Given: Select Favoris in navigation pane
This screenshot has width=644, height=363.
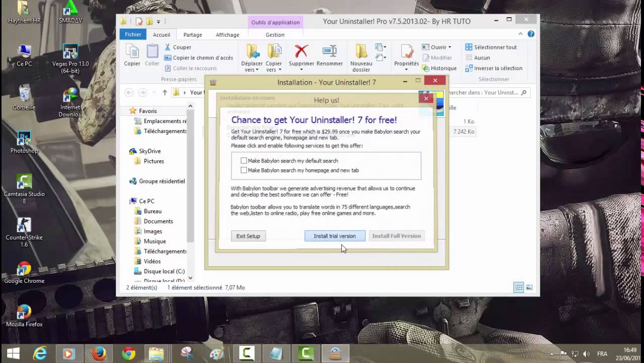Looking at the screenshot, I should click(x=148, y=111).
